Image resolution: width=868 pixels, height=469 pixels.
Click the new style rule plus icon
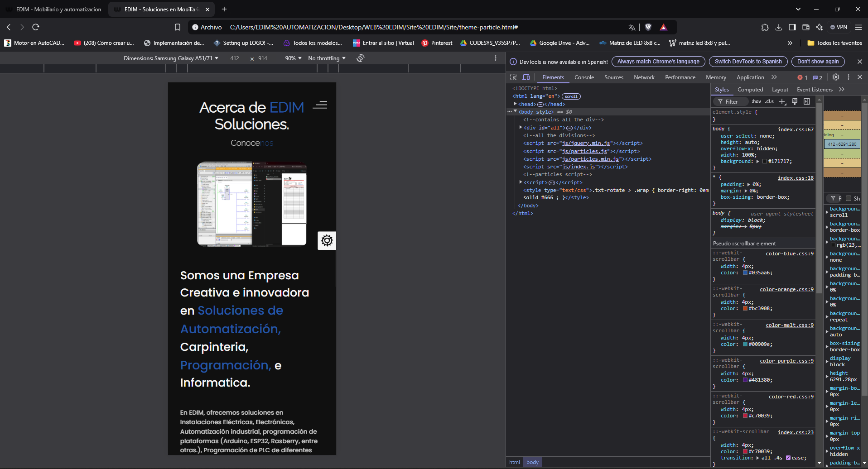pos(782,101)
